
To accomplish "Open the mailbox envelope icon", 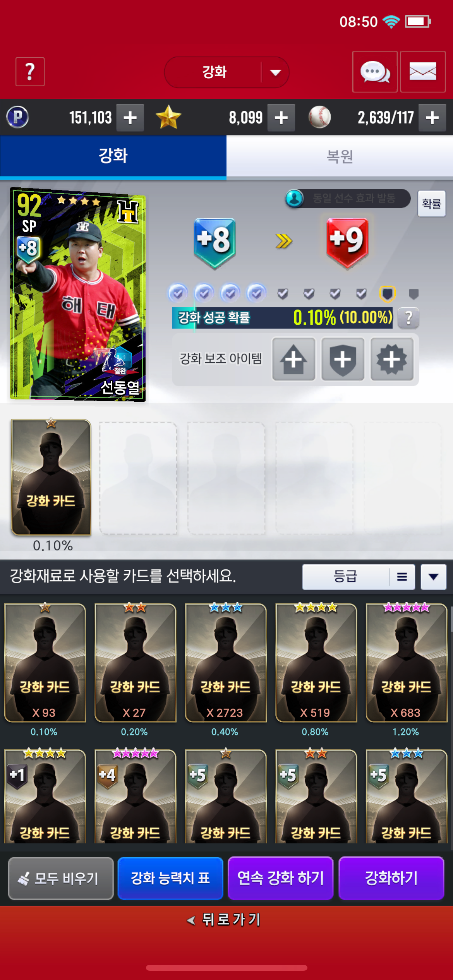I will click(423, 72).
